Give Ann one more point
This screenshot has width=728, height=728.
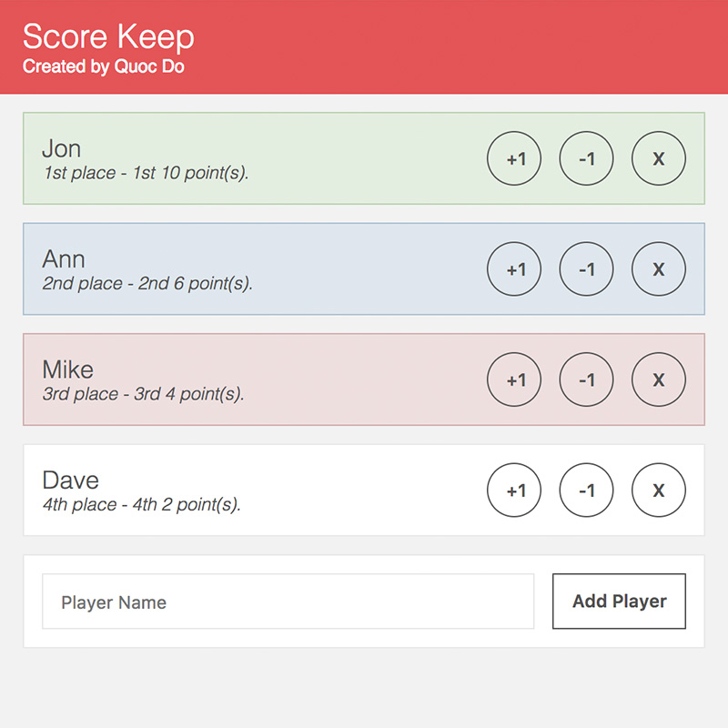514,268
